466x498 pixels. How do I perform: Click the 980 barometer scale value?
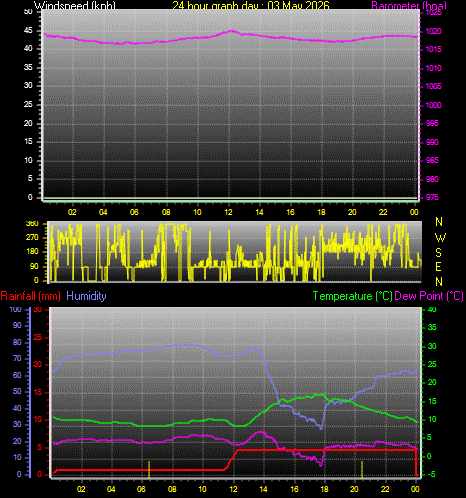433,179
